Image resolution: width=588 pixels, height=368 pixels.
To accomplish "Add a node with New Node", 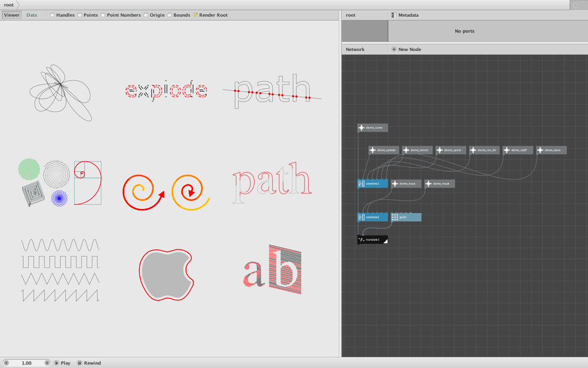I will (x=406, y=49).
